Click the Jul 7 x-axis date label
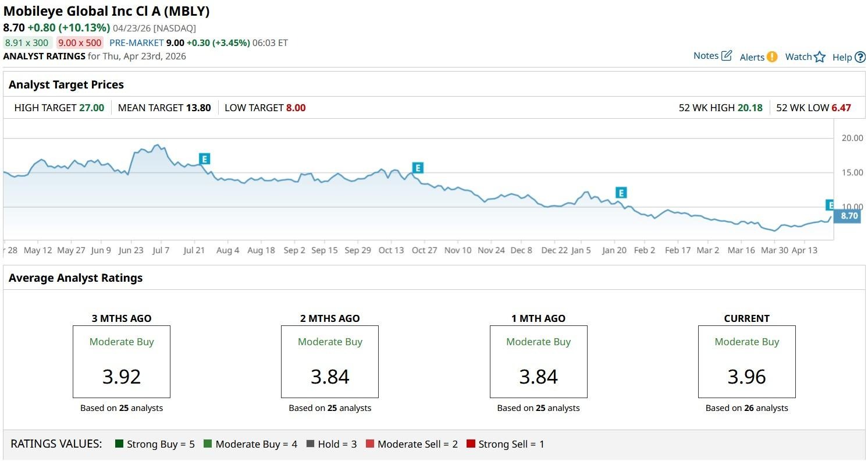The width and height of the screenshot is (868, 461). coord(160,250)
